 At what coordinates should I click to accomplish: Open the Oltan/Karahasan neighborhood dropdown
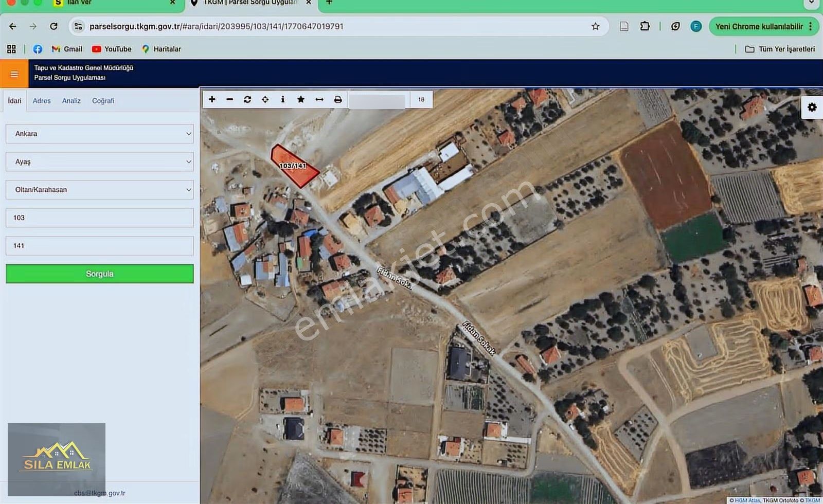(100, 190)
